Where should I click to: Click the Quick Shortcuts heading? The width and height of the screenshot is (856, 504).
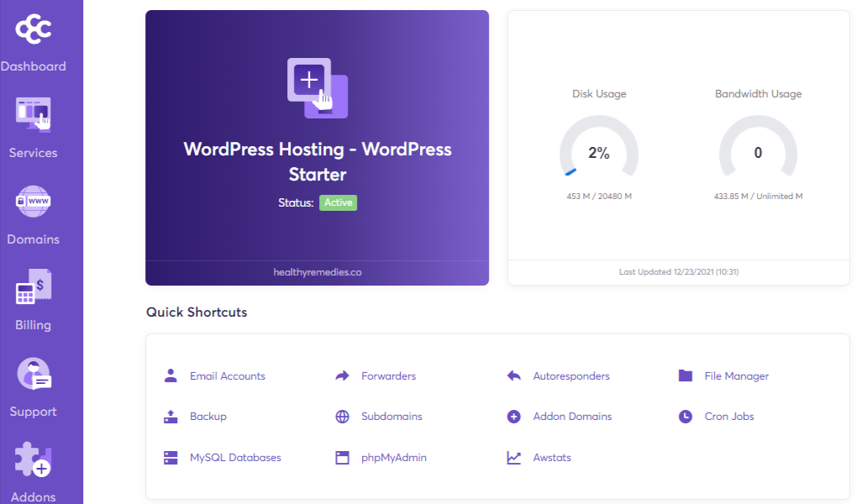[197, 312]
